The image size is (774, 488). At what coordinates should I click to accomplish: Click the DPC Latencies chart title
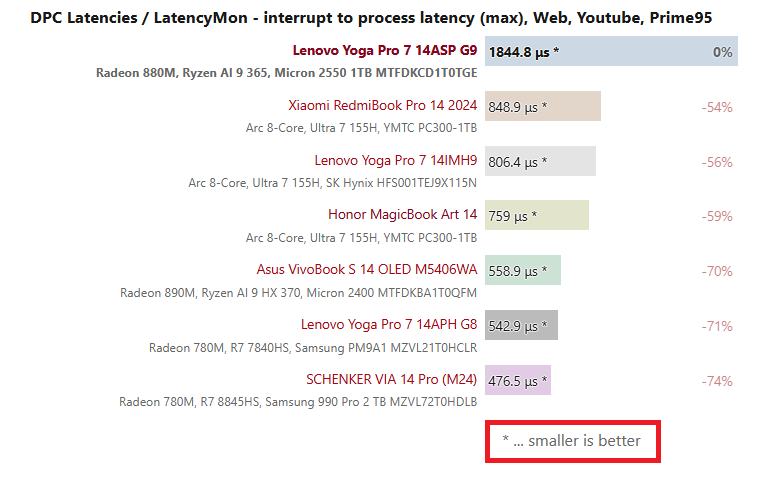coord(371,18)
